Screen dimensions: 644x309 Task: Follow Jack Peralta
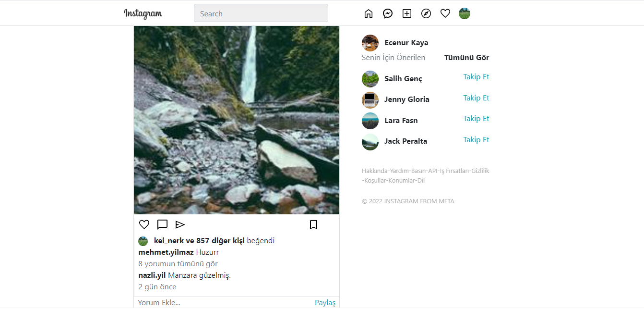(476, 139)
